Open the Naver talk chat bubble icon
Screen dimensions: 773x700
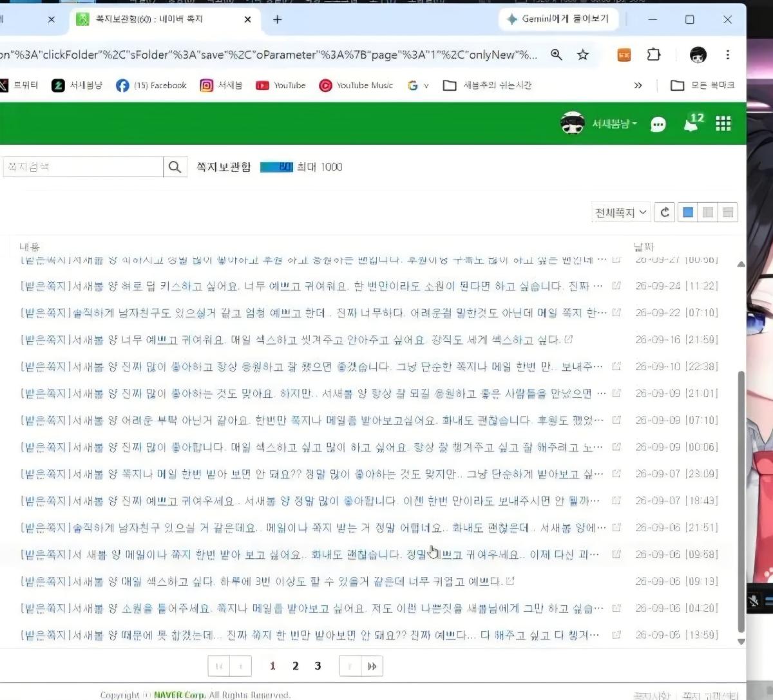658,124
